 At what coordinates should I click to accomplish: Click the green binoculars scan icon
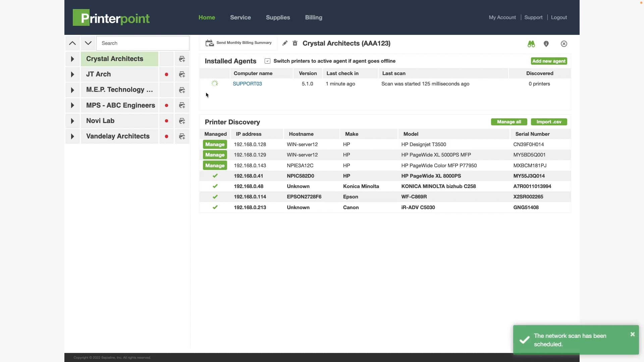[531, 44]
